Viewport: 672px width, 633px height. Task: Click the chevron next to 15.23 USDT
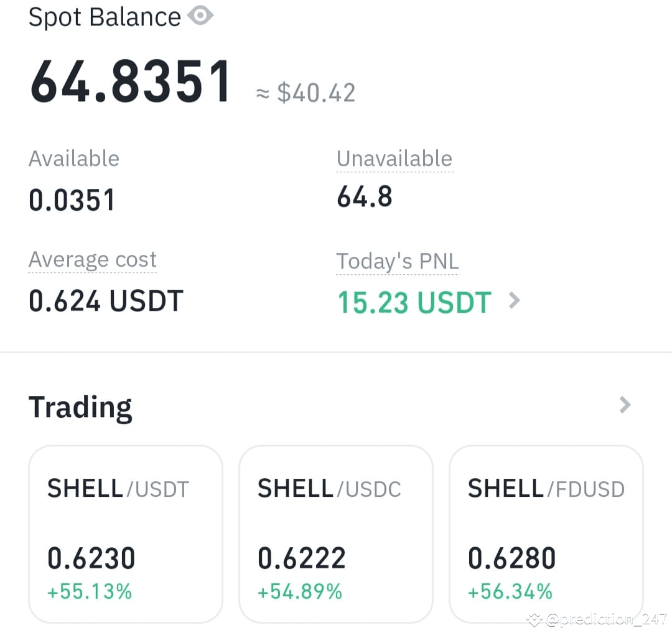pyautogui.click(x=514, y=301)
